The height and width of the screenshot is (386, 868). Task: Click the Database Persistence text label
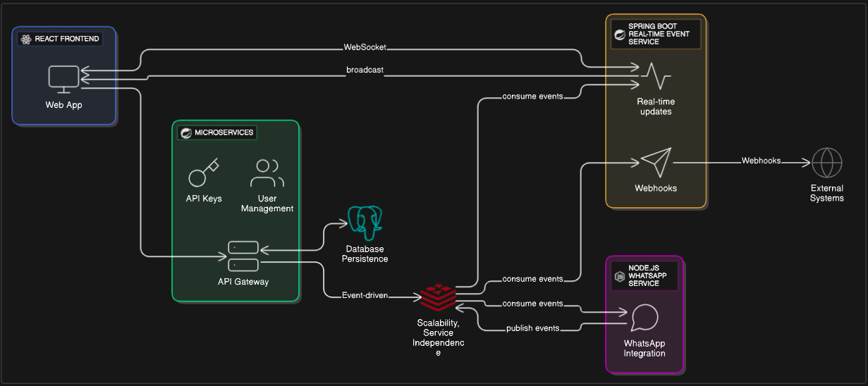click(365, 254)
